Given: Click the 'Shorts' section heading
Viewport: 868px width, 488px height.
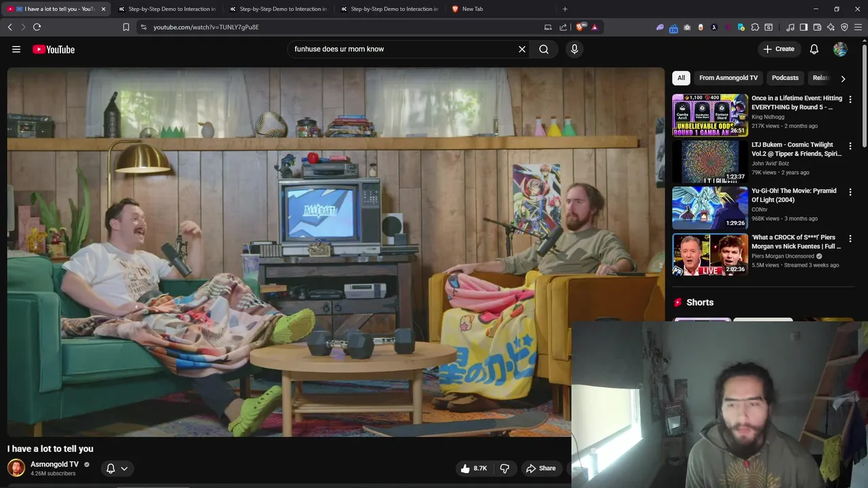Looking at the screenshot, I should point(700,302).
